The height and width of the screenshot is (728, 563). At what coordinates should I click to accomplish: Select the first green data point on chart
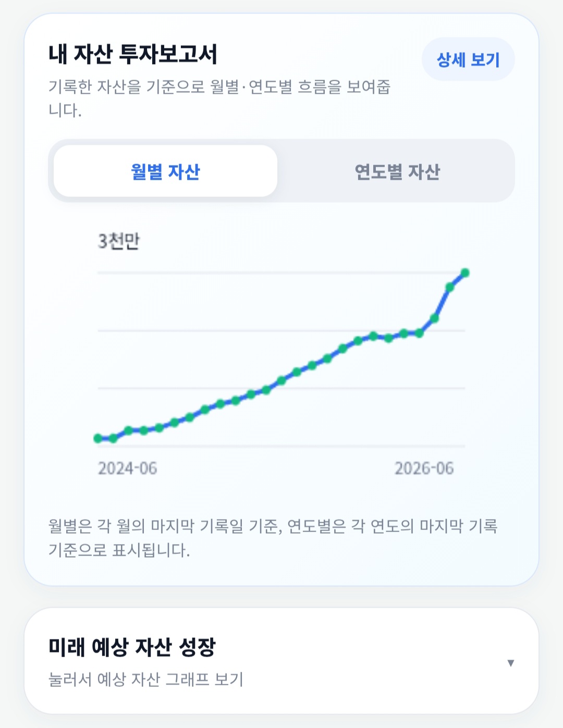tap(98, 438)
